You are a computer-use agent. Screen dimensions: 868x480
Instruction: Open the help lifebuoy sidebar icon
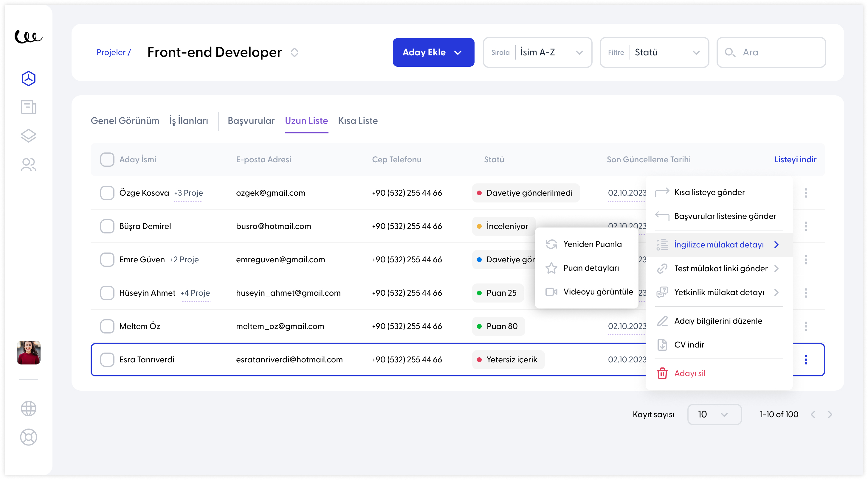tap(28, 437)
